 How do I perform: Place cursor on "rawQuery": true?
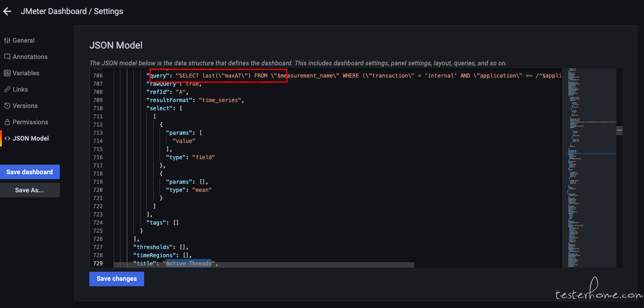point(173,83)
